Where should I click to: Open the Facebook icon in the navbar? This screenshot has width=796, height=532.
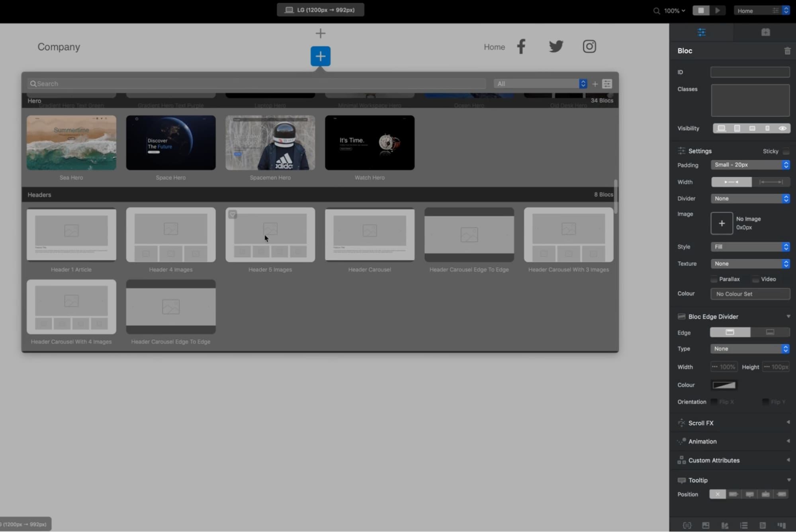pyautogui.click(x=521, y=47)
